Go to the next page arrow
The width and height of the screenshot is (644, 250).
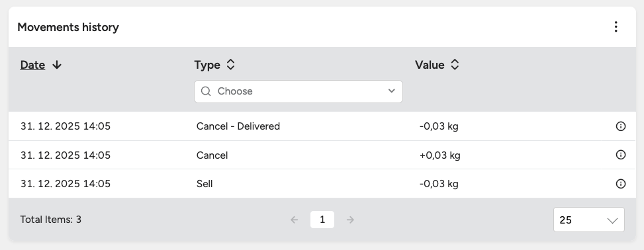[x=350, y=220]
